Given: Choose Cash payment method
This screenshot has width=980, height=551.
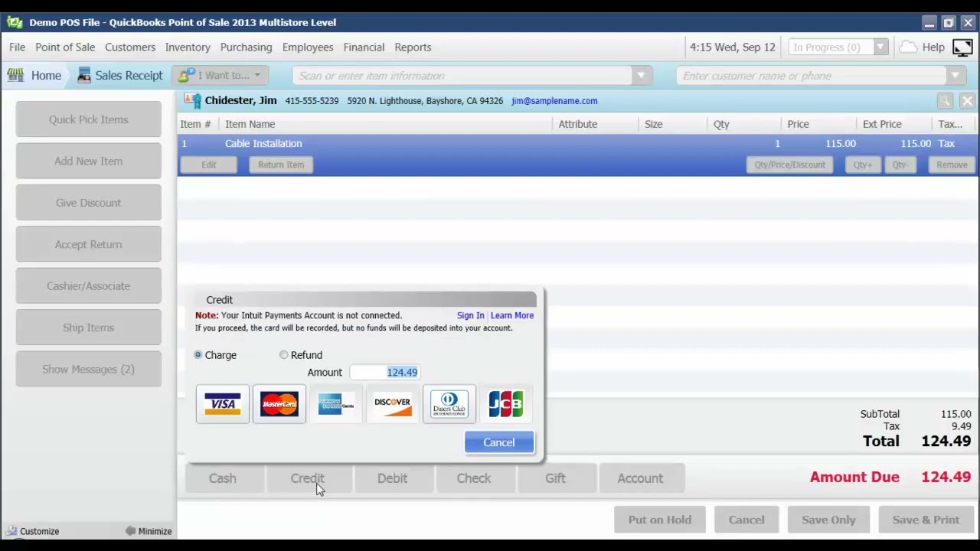Looking at the screenshot, I should (223, 478).
